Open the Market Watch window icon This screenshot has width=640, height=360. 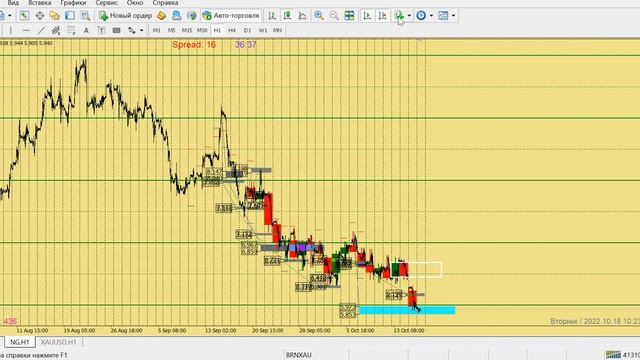point(24,16)
